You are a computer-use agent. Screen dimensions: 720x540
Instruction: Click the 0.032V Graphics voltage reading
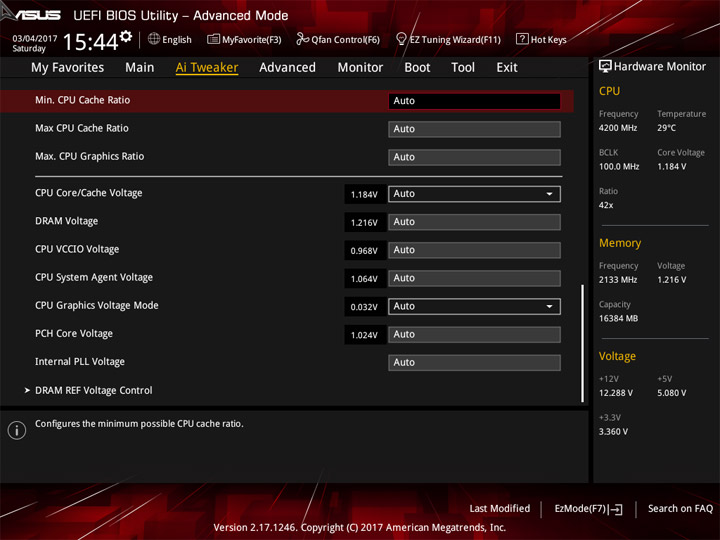click(x=365, y=307)
